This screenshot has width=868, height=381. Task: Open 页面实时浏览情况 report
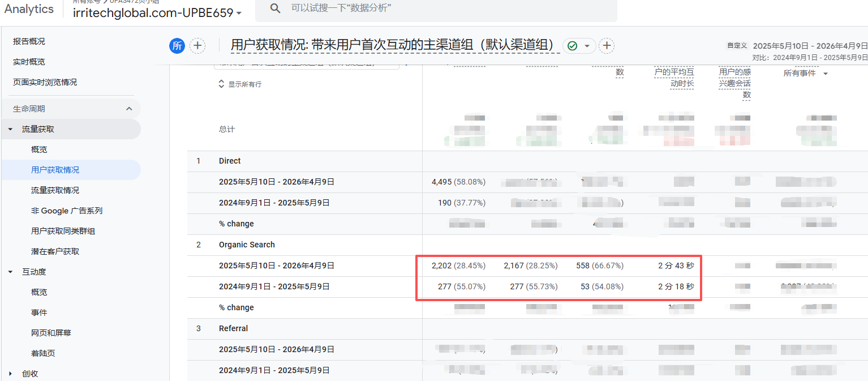(x=45, y=82)
